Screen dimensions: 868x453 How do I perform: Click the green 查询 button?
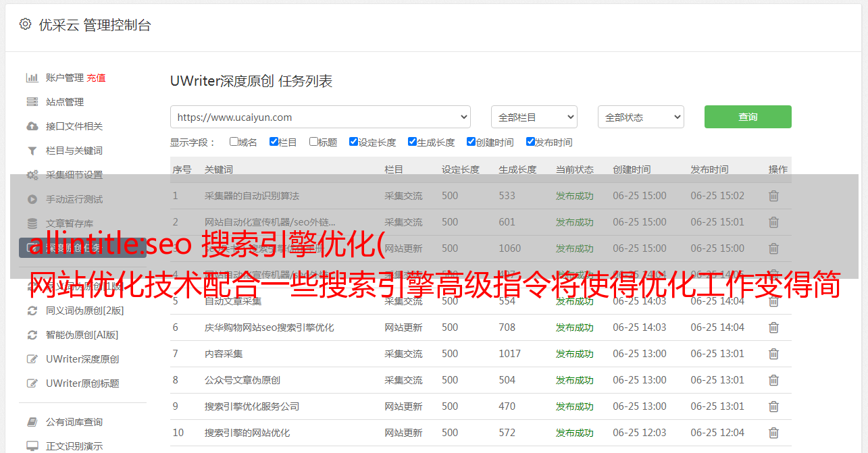pyautogui.click(x=748, y=117)
